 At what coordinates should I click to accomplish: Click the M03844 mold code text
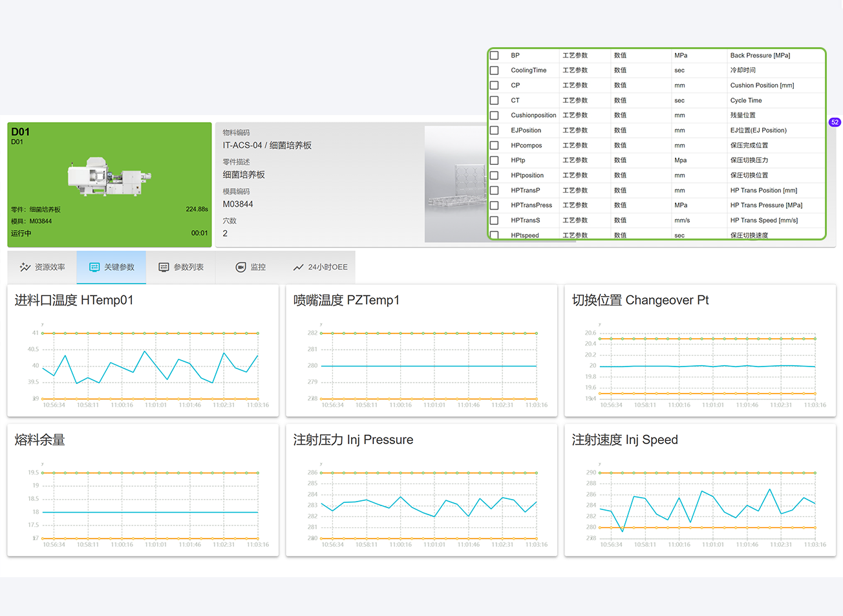pyautogui.click(x=238, y=204)
